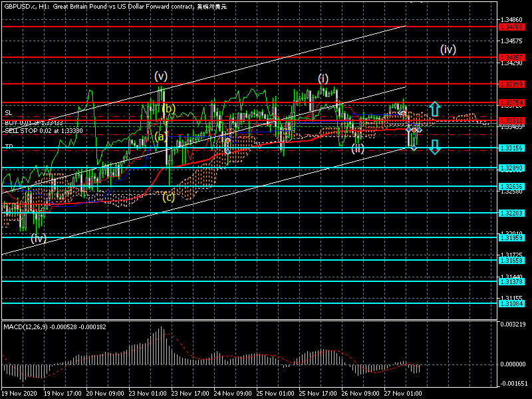This screenshot has width=532, height=399.
Task: Click the cyan 1.33156 price level tag
Action: 511,148
